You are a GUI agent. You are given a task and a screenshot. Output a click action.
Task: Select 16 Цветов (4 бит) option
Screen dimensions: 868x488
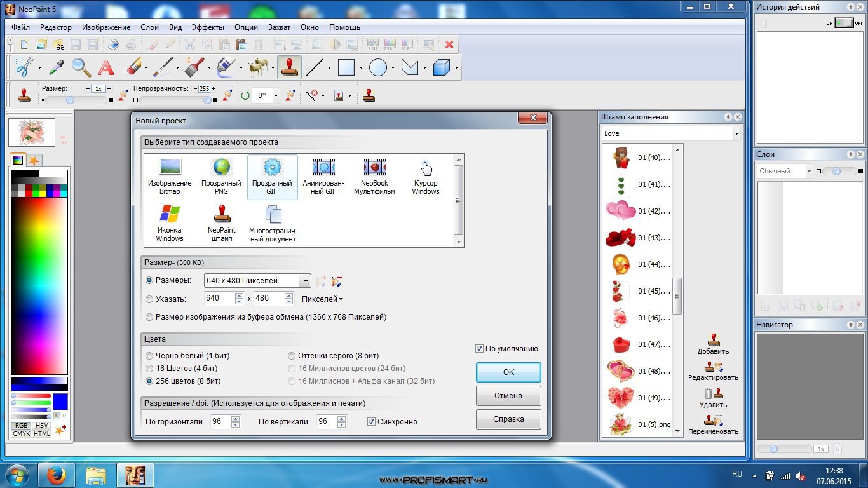tap(149, 369)
